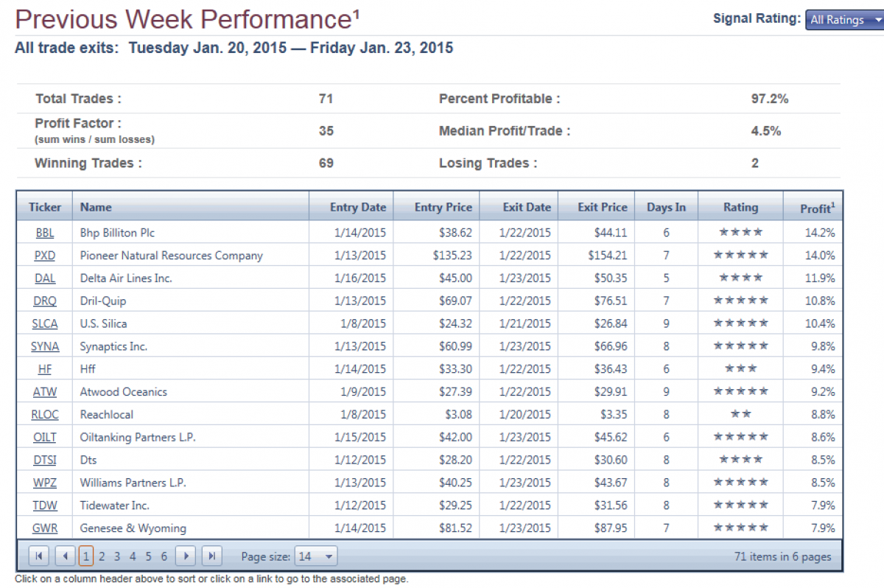Sort by Days In column
The height and width of the screenshot is (588, 884).
tap(666, 207)
